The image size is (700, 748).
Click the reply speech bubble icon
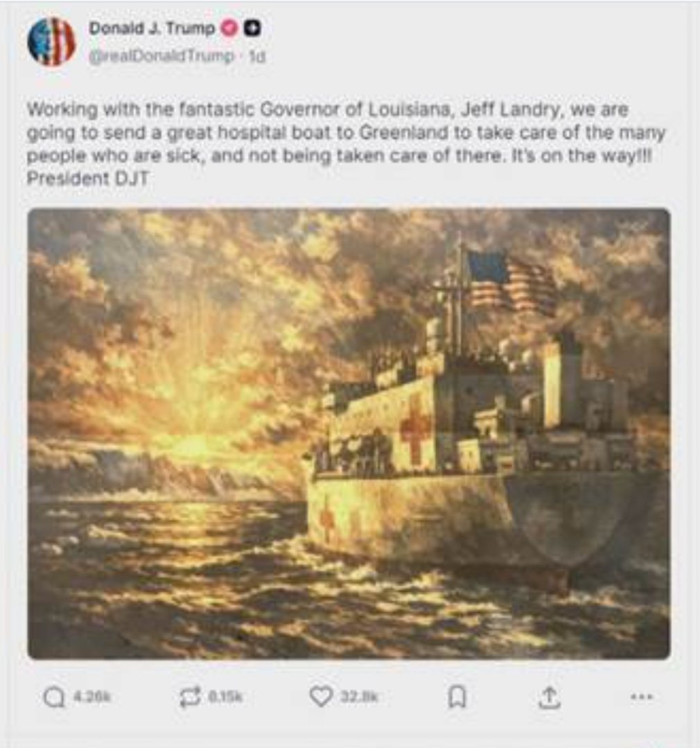pos(54,697)
